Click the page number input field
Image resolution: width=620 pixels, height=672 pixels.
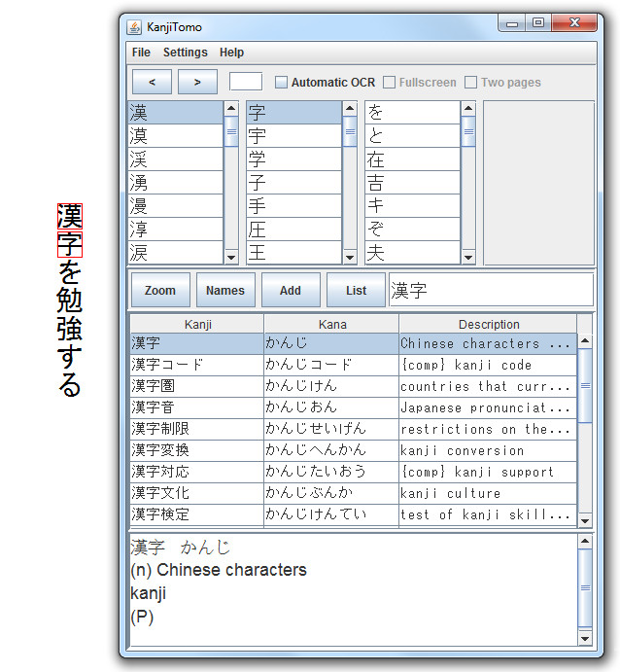[x=246, y=82]
